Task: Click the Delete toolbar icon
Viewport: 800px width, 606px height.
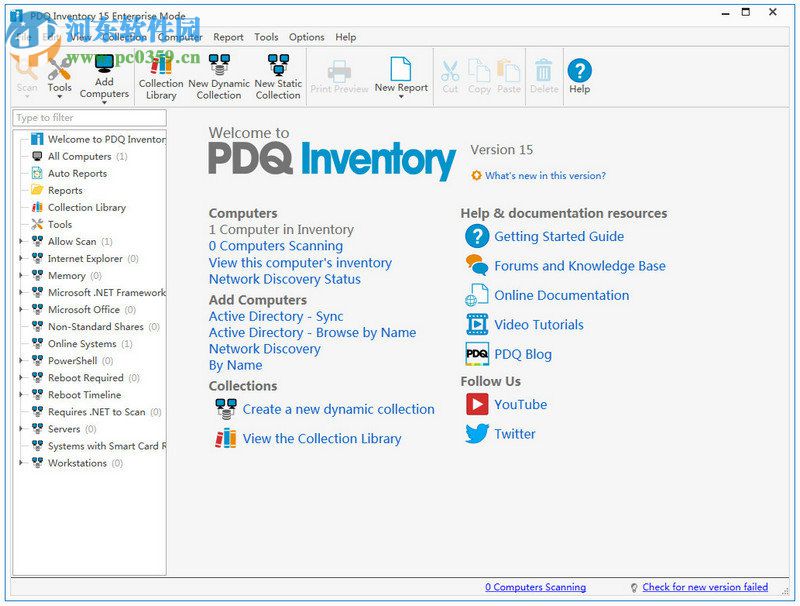Action: 543,72
